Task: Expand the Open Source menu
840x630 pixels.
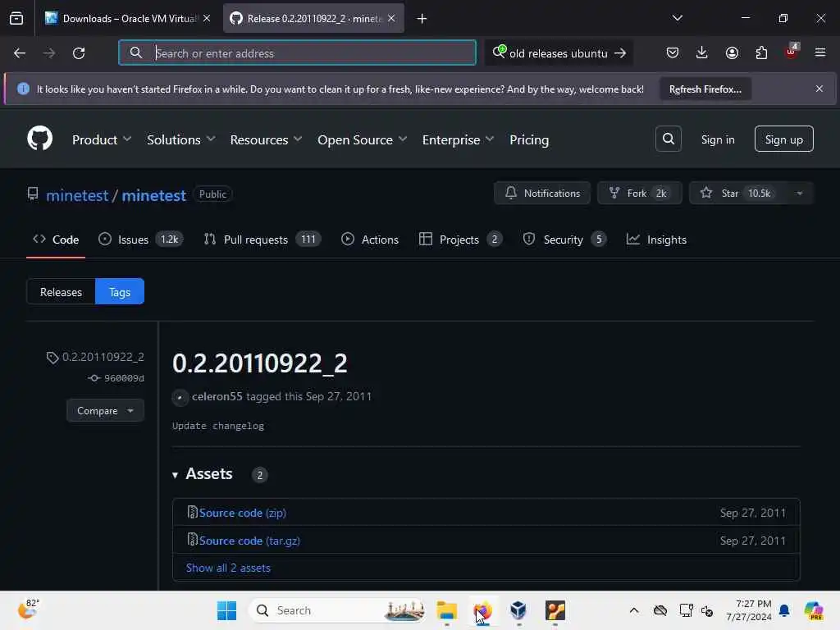Action: click(362, 139)
